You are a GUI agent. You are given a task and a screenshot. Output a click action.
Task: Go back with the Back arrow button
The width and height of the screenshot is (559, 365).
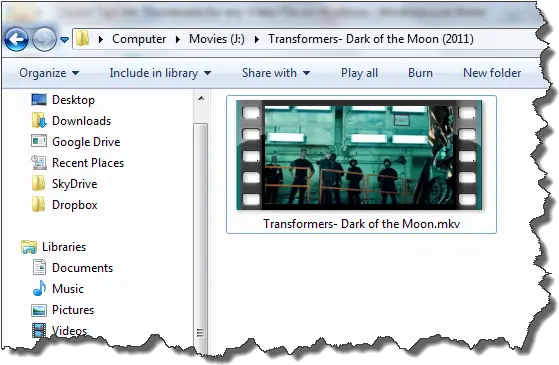(16, 39)
